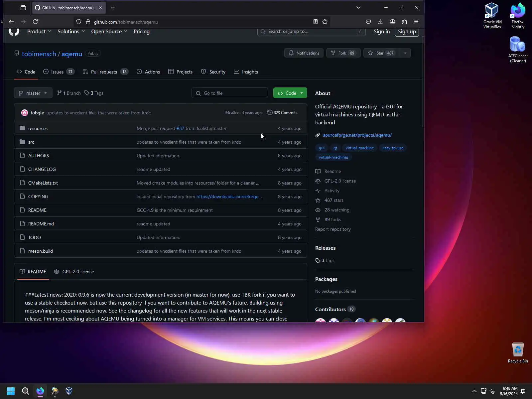
Task: Star the aqemu repository
Action: [381, 53]
